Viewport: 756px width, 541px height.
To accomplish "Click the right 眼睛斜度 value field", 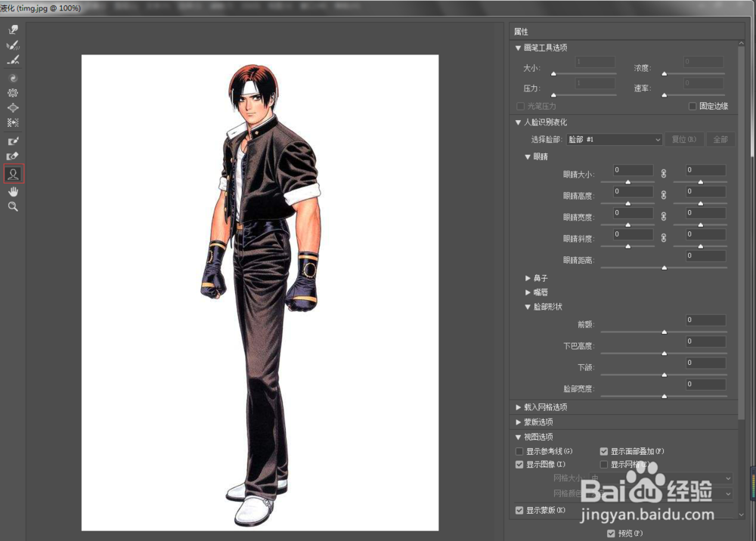I will 706,234.
